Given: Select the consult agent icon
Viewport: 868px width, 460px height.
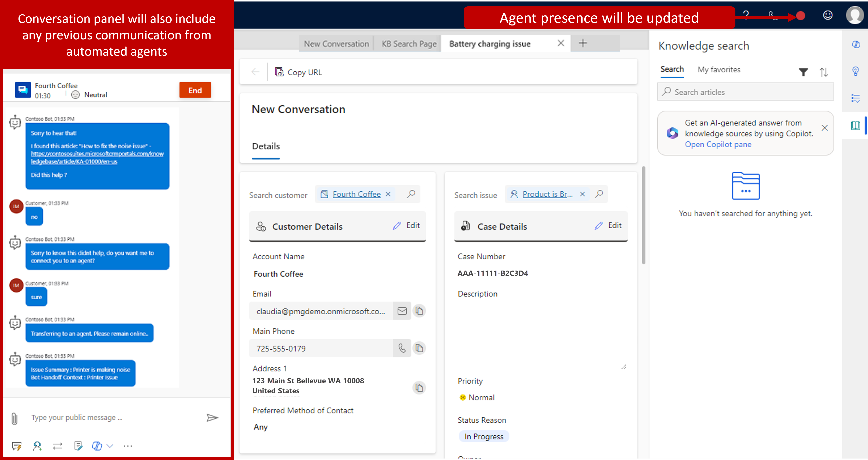Looking at the screenshot, I should coord(37,446).
